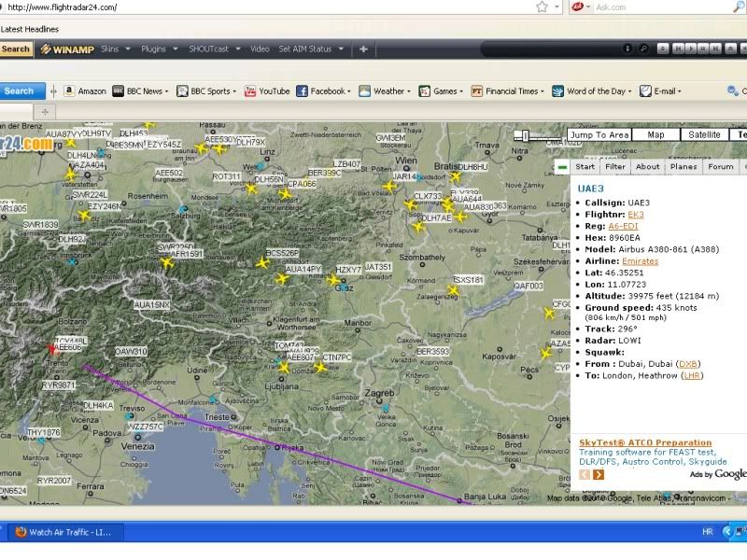Viewport: 747px width, 560px height.
Task: Open the Start tab in the info panel
Action: (x=585, y=167)
